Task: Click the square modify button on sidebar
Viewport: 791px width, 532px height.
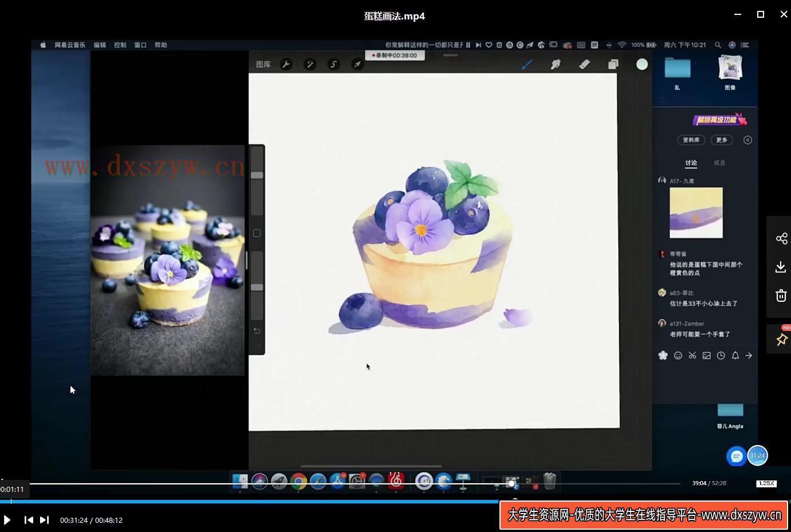Action: tap(257, 233)
